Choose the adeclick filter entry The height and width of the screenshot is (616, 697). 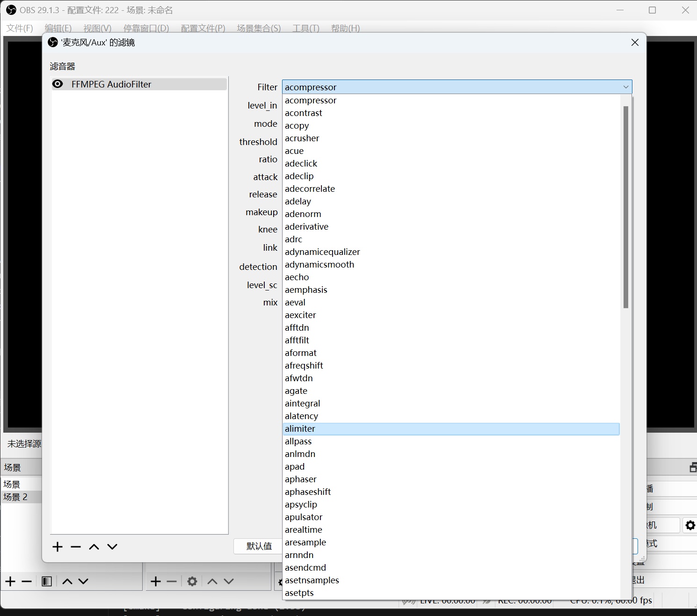(451, 164)
